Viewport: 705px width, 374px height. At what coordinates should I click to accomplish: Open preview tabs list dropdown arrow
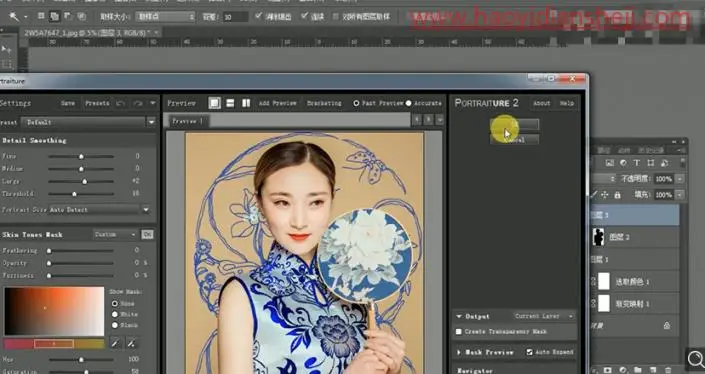pyautogui.click(x=440, y=120)
